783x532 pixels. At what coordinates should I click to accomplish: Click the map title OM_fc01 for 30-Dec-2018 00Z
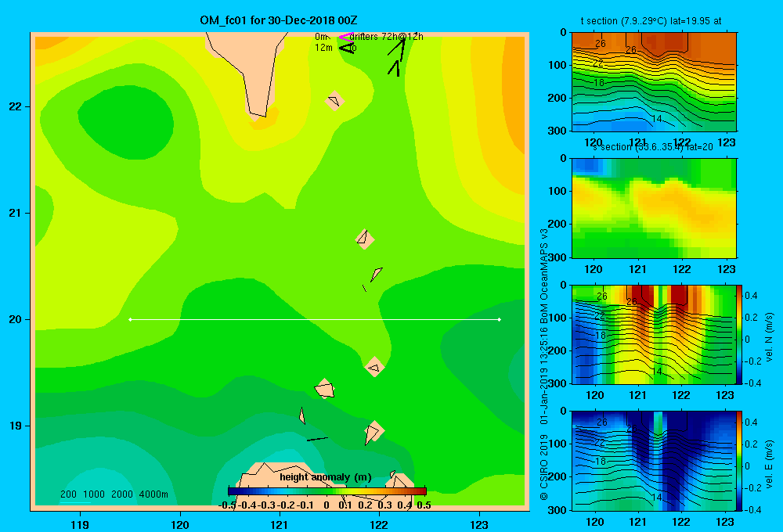pyautogui.click(x=279, y=20)
